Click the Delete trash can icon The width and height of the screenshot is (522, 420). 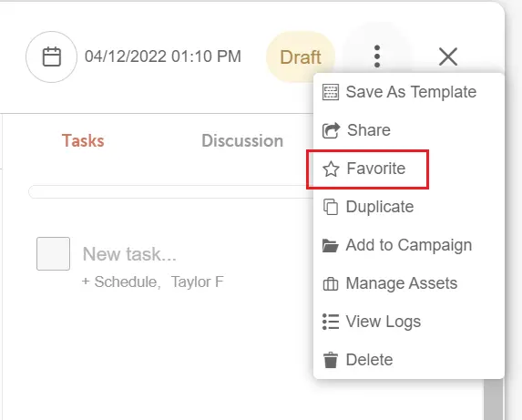[x=331, y=360]
